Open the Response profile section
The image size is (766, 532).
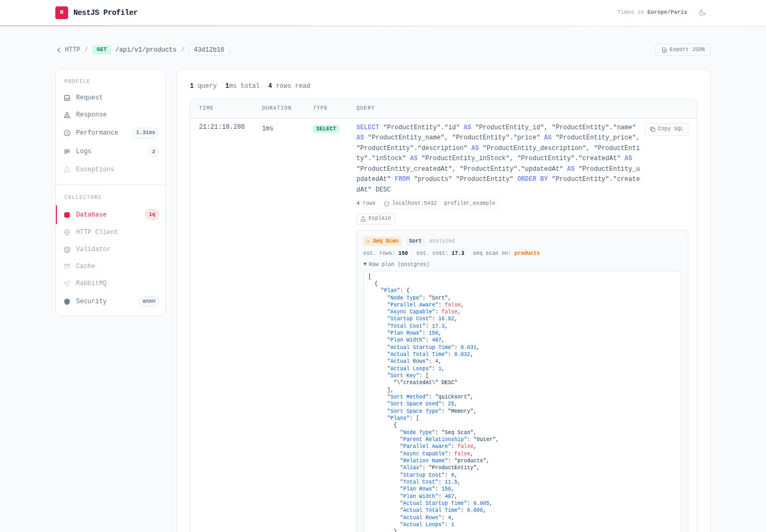[111, 115]
